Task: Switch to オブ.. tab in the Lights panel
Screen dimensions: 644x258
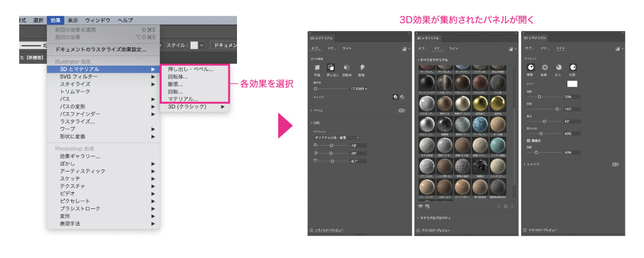Action: (529, 48)
